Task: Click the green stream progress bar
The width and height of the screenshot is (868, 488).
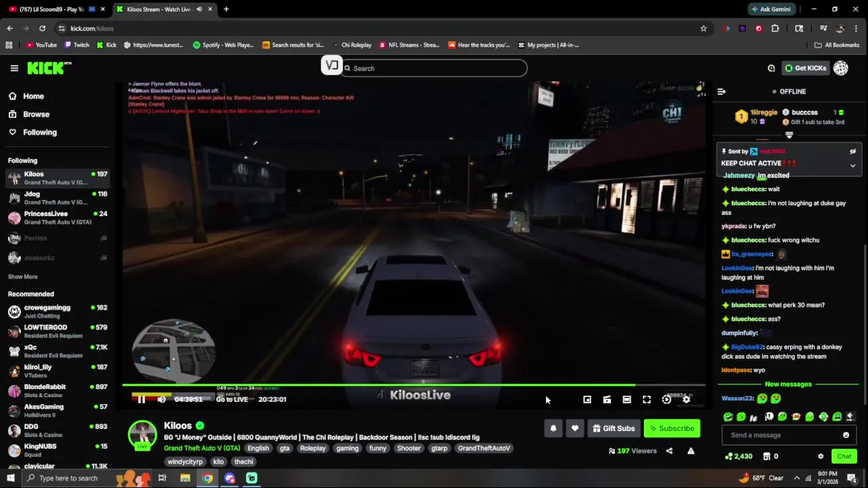Action: pos(414,385)
